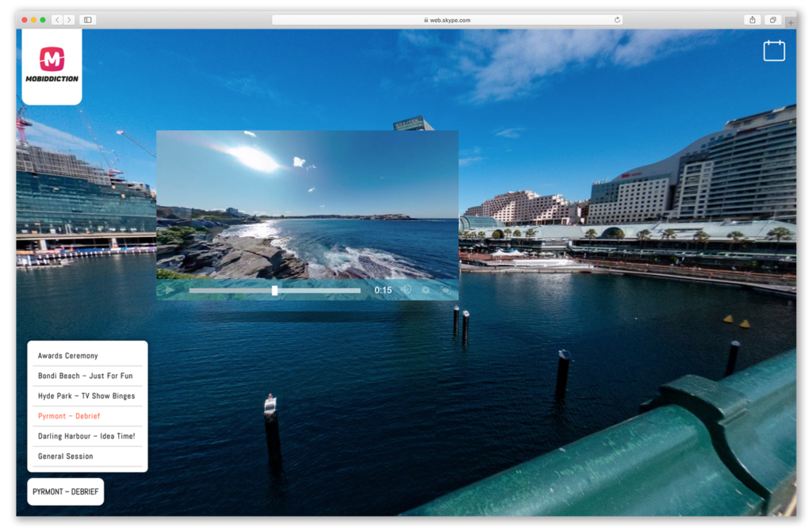Click the web.skype.com address bar
The image size is (812, 527).
(446, 20)
